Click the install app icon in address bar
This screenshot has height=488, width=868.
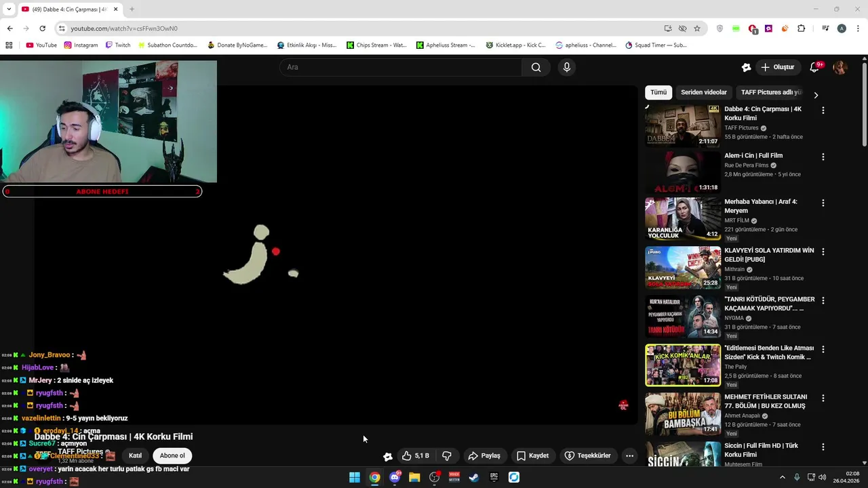pyautogui.click(x=668, y=28)
